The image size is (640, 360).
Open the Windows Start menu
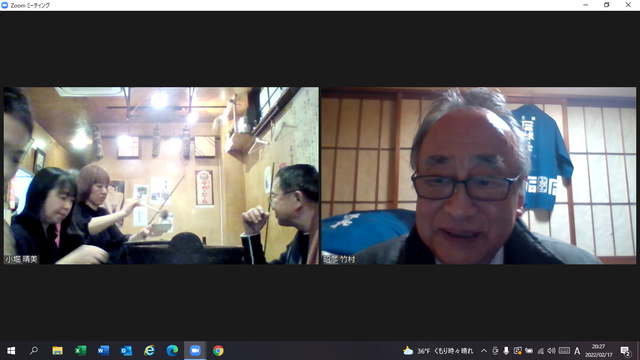[11, 351]
